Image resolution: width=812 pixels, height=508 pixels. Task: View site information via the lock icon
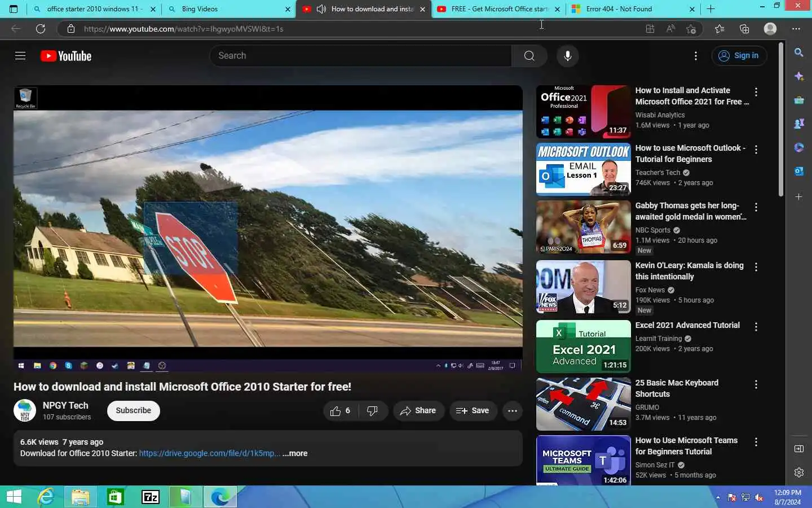[71, 29]
